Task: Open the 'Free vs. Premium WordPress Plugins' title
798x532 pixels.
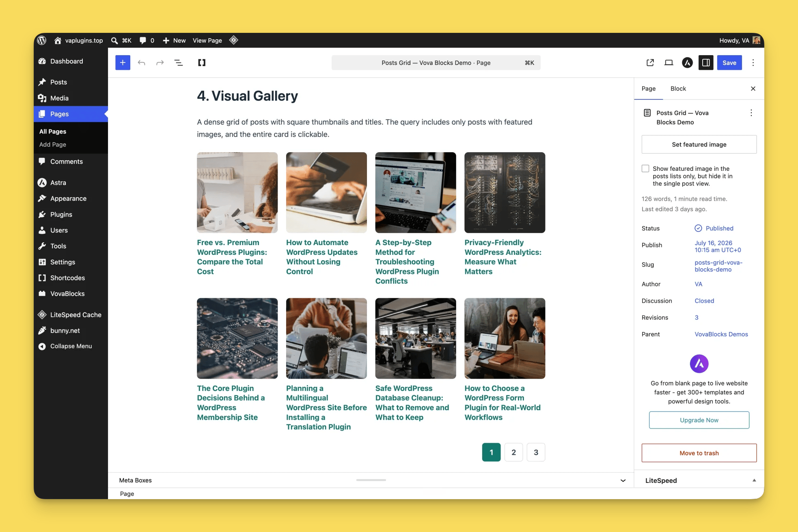Action: click(x=232, y=257)
